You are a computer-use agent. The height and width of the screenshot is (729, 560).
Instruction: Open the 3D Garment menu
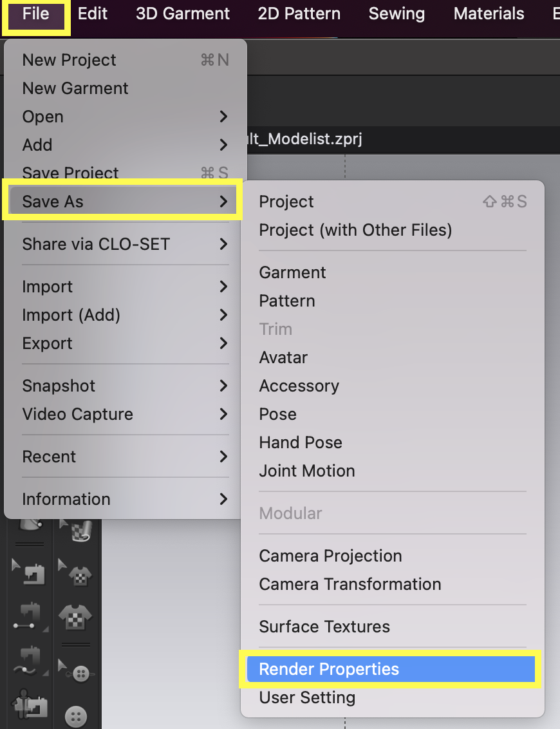[183, 14]
